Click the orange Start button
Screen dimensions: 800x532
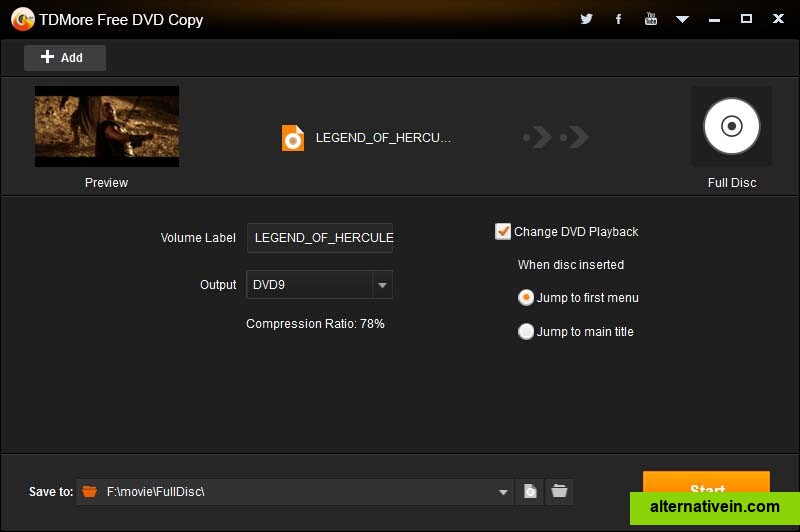click(706, 482)
